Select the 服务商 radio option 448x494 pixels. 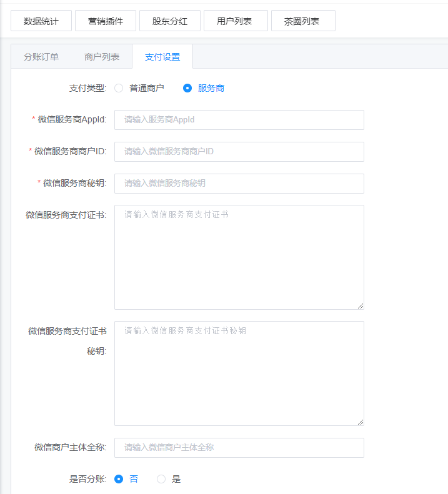point(187,88)
